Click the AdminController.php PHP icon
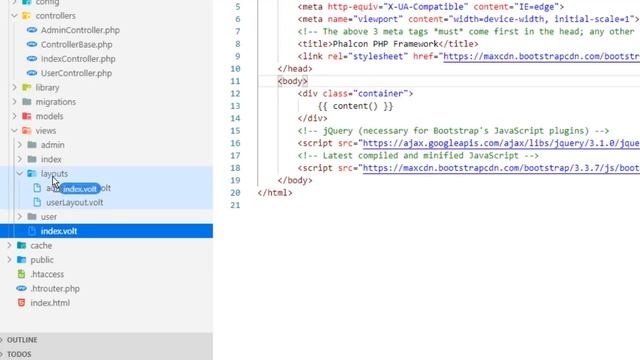The width and height of the screenshot is (640, 360). point(32,30)
